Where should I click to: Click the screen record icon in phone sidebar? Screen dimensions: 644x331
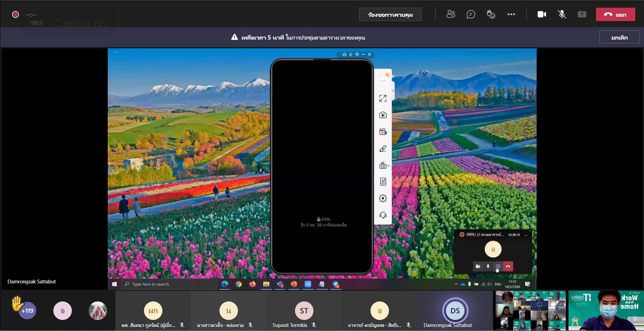[x=383, y=132]
